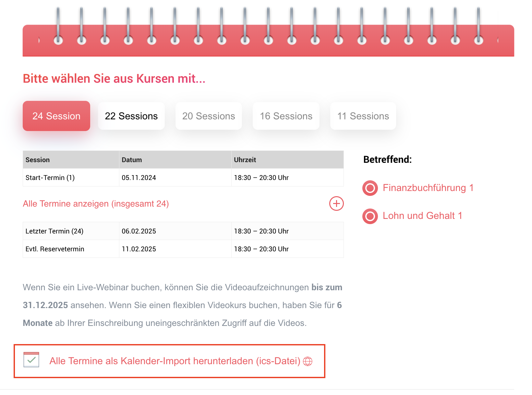The width and height of the screenshot is (532, 395).
Task: Click the Datum column header
Action: click(175, 160)
